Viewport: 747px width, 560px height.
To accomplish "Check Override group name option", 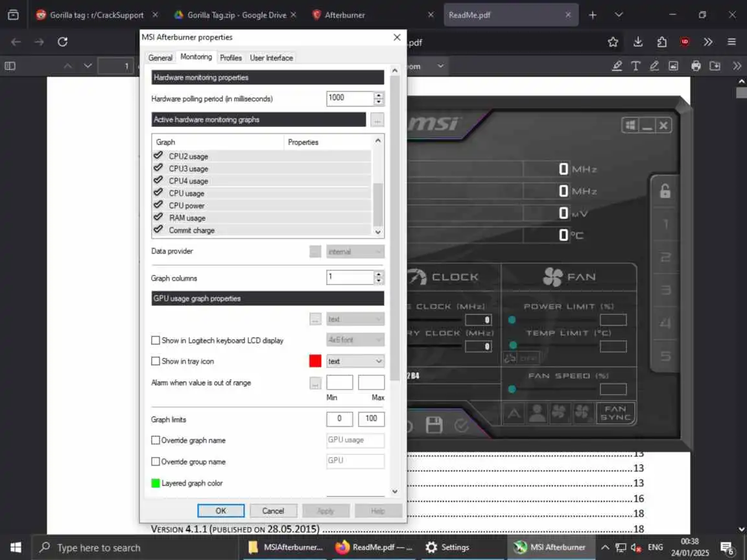I will tap(156, 461).
